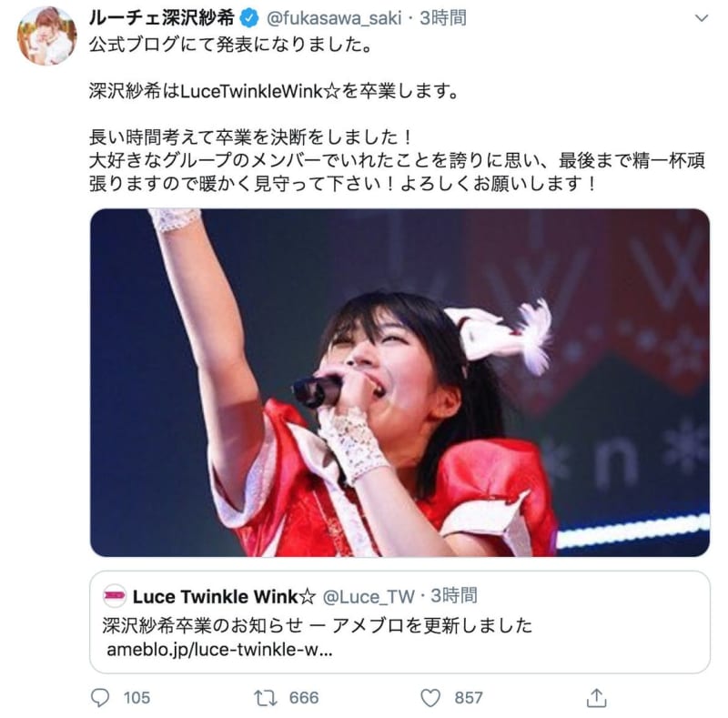The height and width of the screenshot is (718, 728).
Task: Open Luce Twinkle Wink☆ small avatar
Action: [115, 596]
